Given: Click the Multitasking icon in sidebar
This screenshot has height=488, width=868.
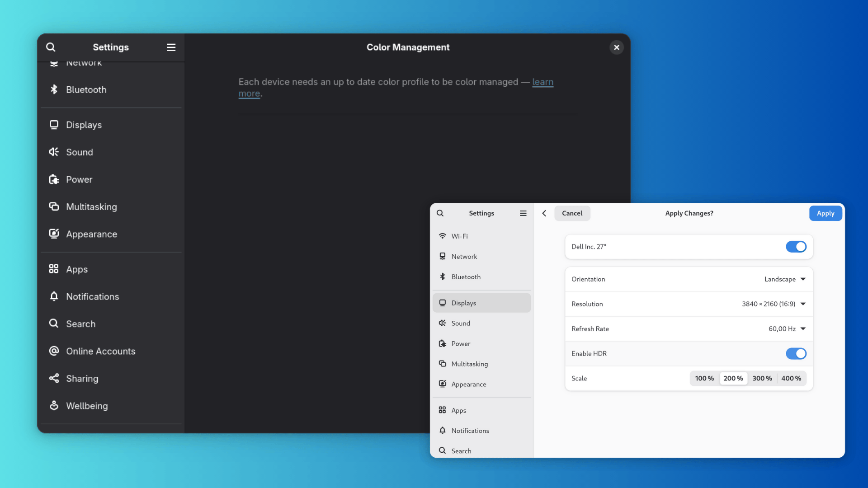Looking at the screenshot, I should [54, 206].
